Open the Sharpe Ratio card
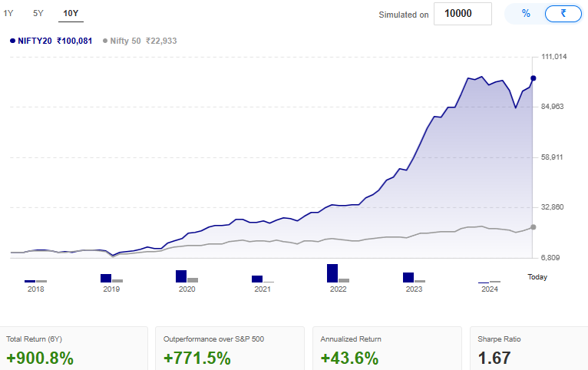The width and height of the screenshot is (588, 370). pos(529,349)
